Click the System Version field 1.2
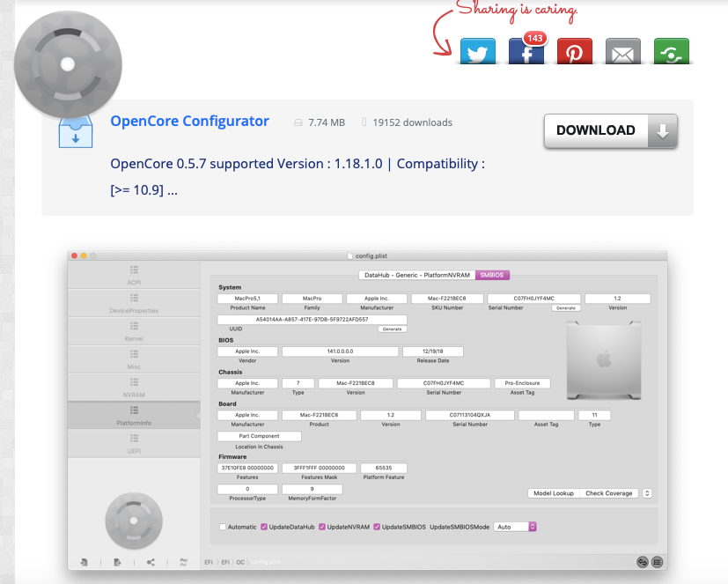Viewport: 728px width, 584px height. 617,299
